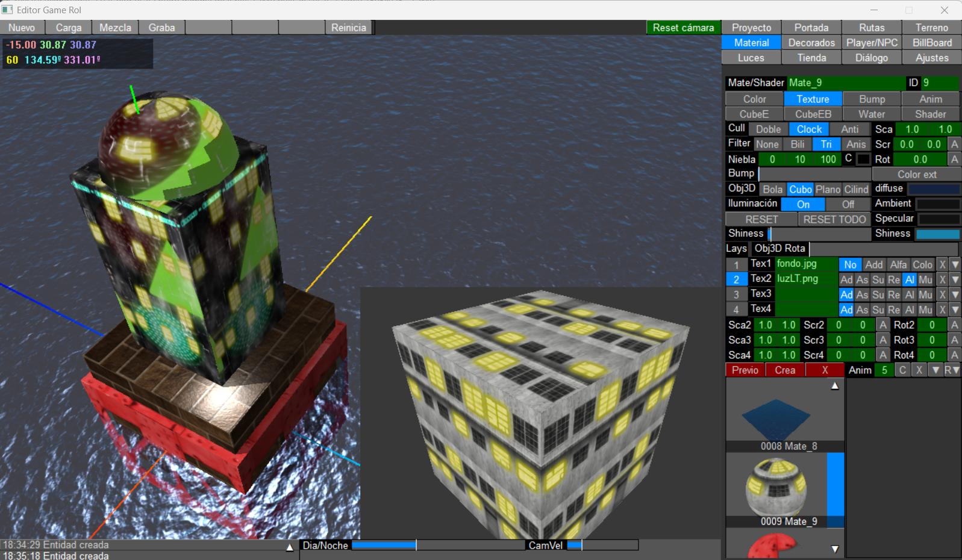This screenshot has height=560, width=962.
Task: Clear the Tex2 layer using its X
Action: click(943, 280)
